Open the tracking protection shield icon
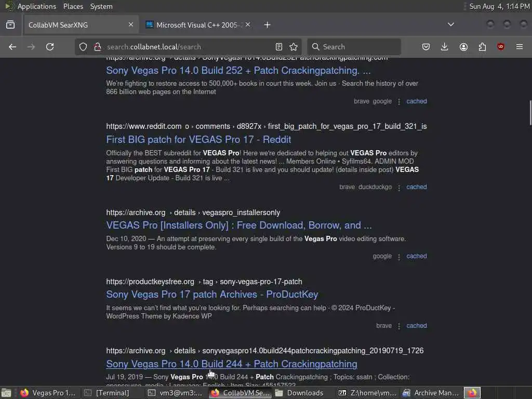The height and width of the screenshot is (399, 532). tap(83, 47)
